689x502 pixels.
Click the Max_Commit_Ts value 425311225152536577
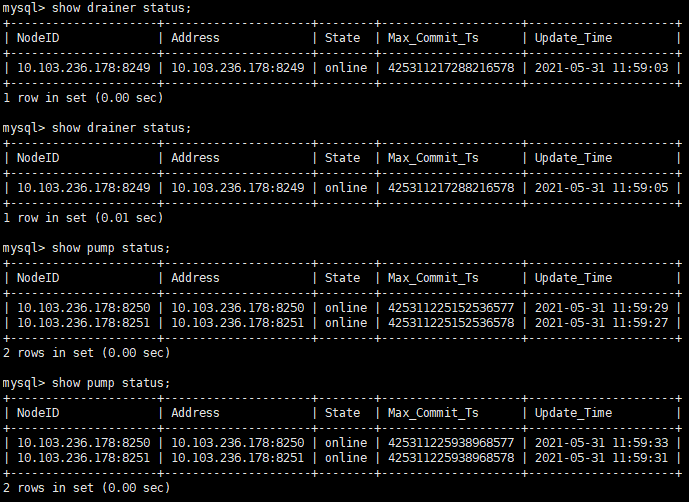pyautogui.click(x=451, y=308)
